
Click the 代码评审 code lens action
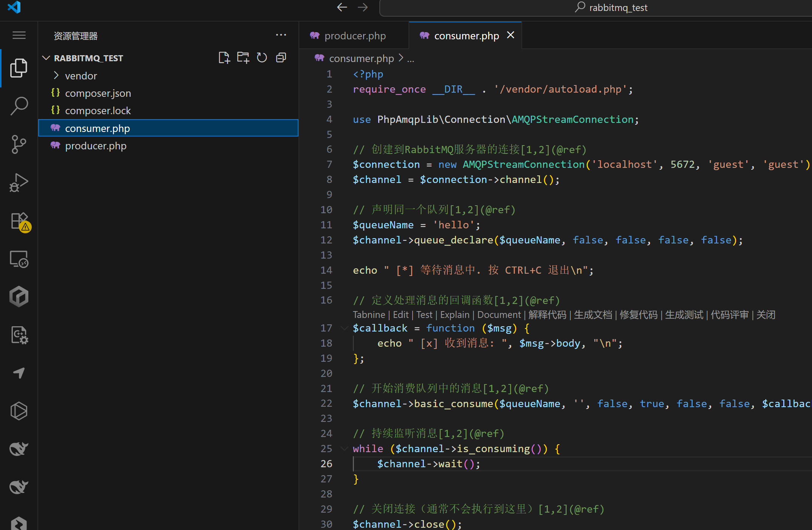[730, 315]
